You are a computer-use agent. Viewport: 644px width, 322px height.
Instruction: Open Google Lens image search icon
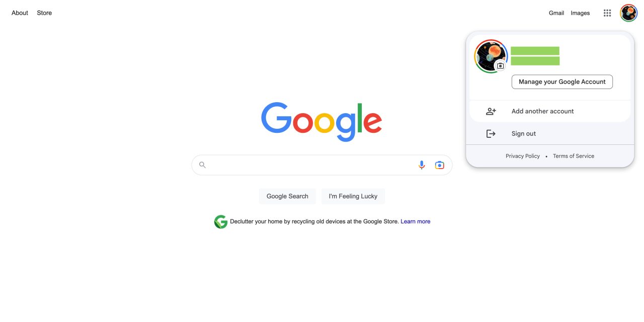point(440,165)
